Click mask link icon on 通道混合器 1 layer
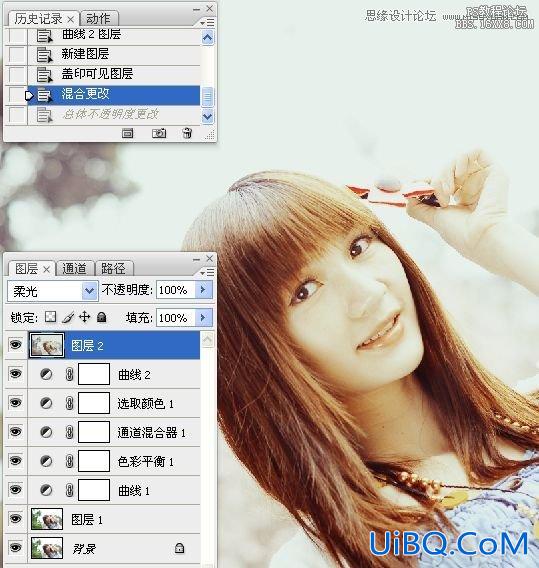The image size is (539, 568). tap(69, 432)
